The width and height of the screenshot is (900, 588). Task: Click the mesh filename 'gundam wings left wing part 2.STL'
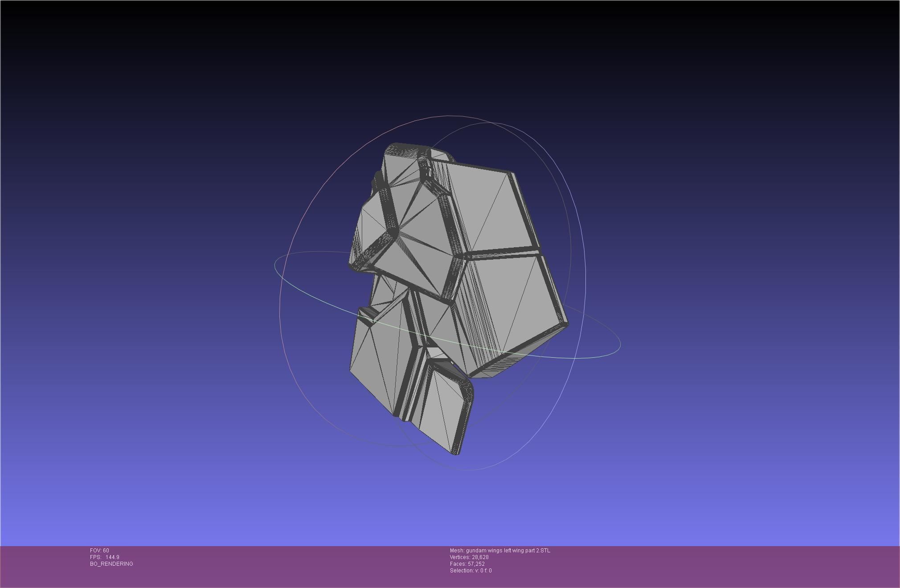click(508, 550)
